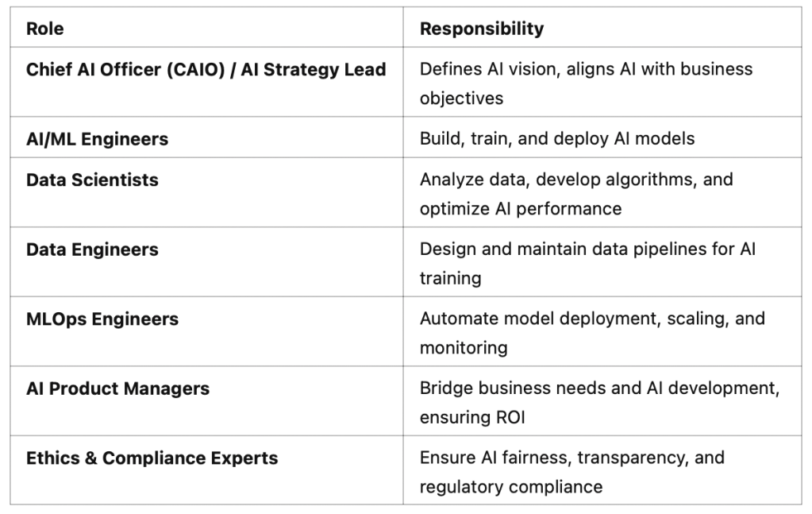The image size is (812, 514).
Task: Select the MLOps Engineers role cell
Action: [x=102, y=319]
